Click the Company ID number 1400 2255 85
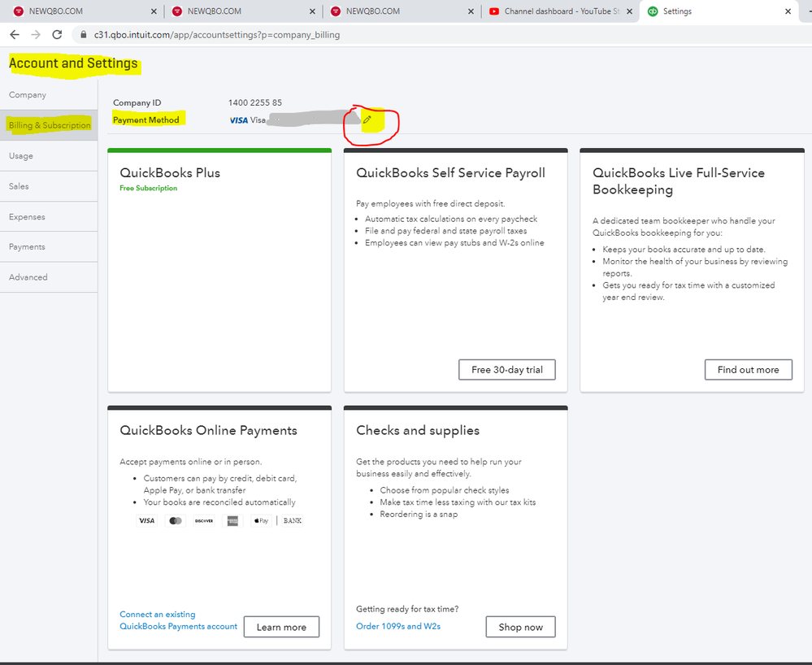 click(254, 102)
